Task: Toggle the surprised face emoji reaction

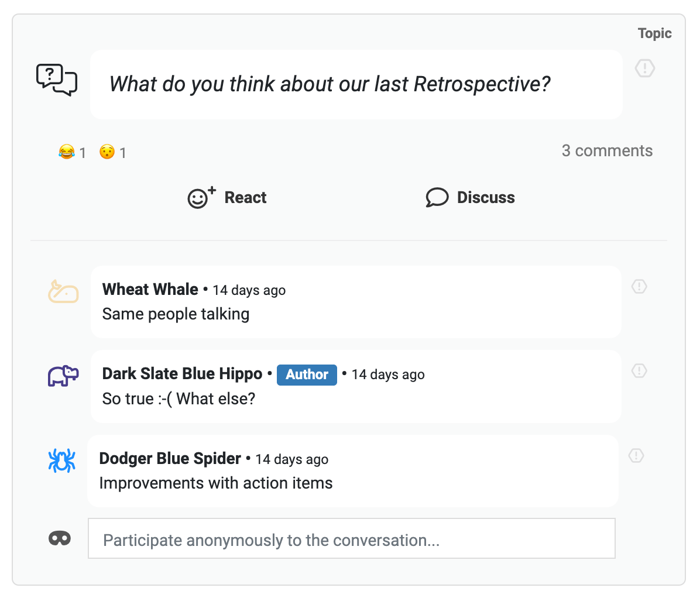Action: pos(112,152)
